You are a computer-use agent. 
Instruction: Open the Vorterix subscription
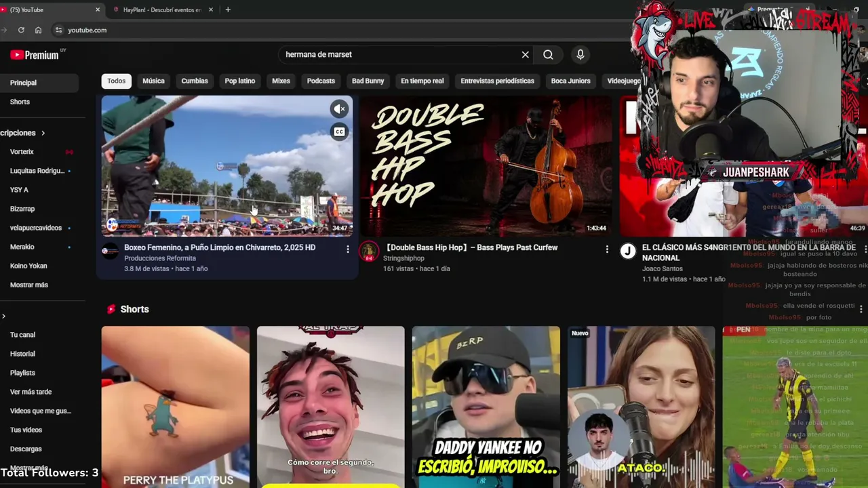(x=22, y=152)
